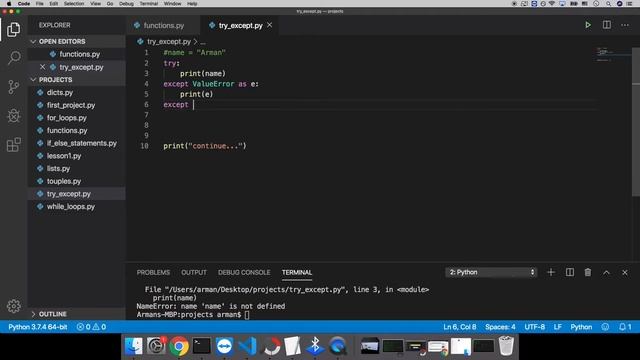Place cursor on print("continue...") line
This screenshot has height=360, width=640.
pyautogui.click(x=205, y=146)
